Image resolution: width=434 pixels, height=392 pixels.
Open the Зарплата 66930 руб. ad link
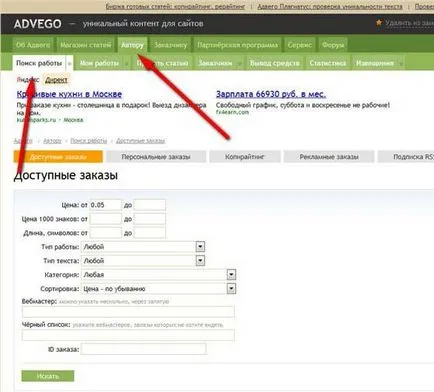[x=271, y=94]
